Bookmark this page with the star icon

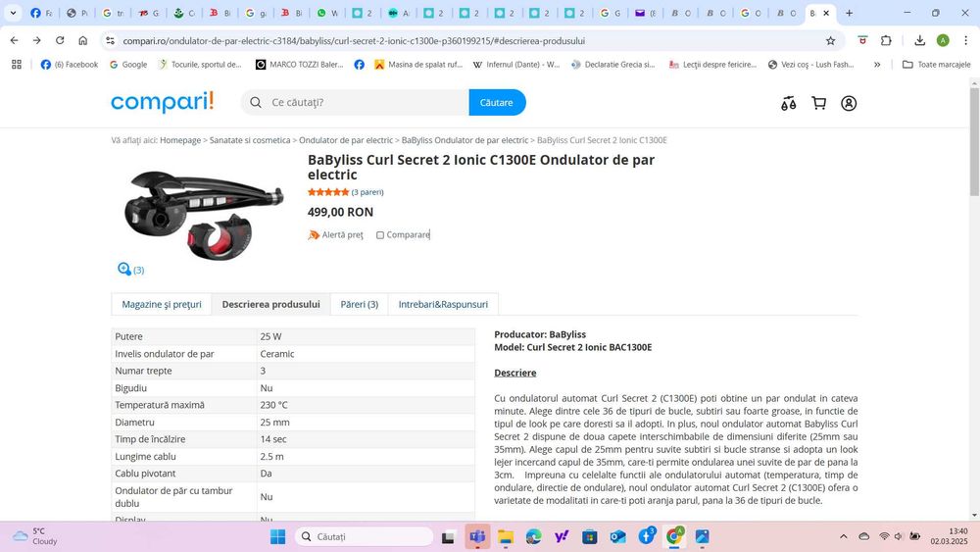pyautogui.click(x=831, y=40)
